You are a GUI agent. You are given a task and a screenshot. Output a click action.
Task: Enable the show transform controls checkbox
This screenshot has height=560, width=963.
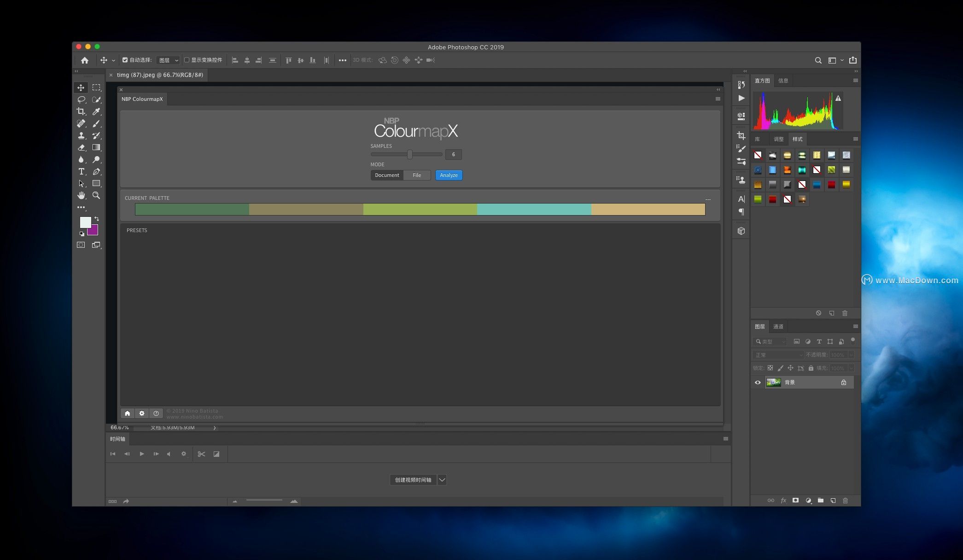click(x=187, y=60)
